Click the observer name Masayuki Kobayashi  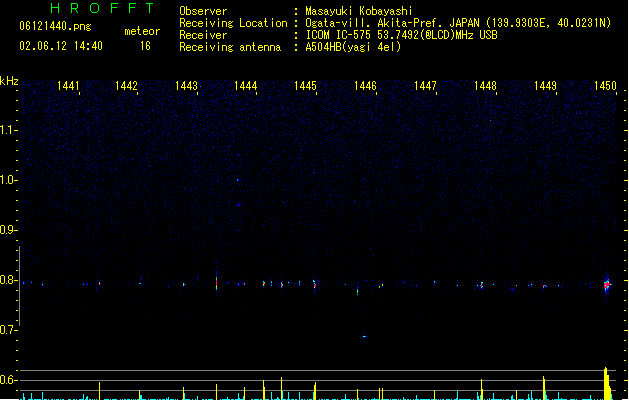359,11
